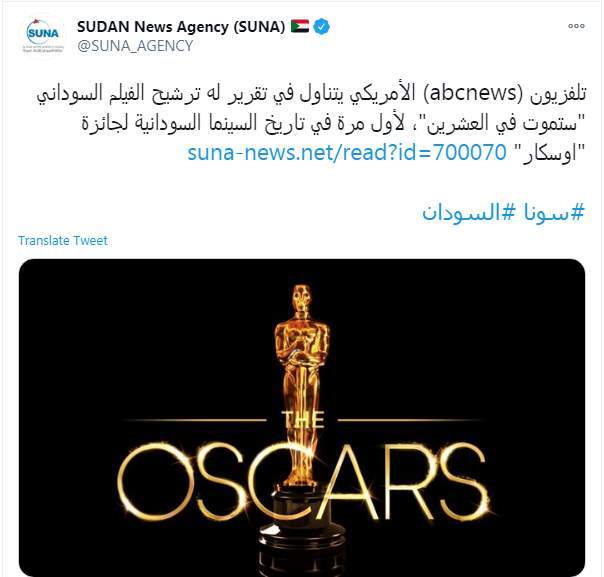604x577 pixels.
Task: Click the word THE in the image
Action: coord(303,420)
